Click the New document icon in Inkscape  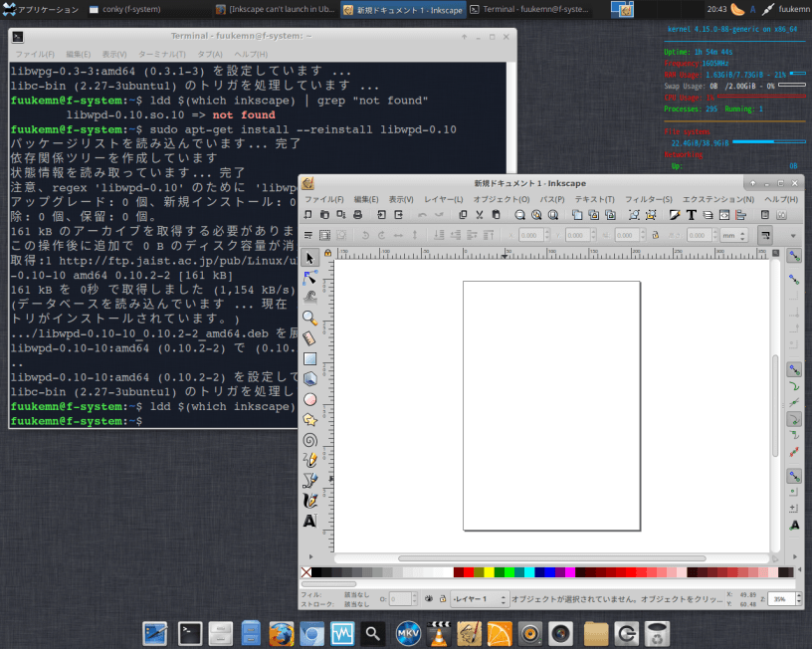(x=308, y=214)
